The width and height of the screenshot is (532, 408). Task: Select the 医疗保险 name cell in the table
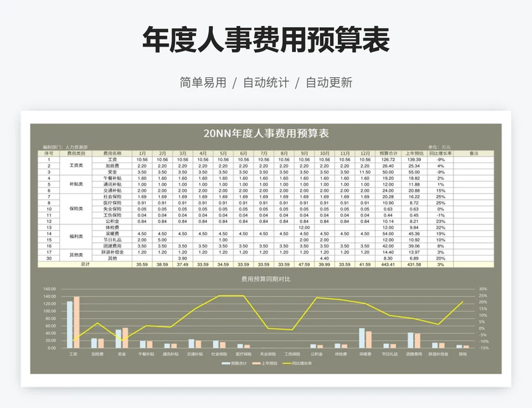pos(112,203)
